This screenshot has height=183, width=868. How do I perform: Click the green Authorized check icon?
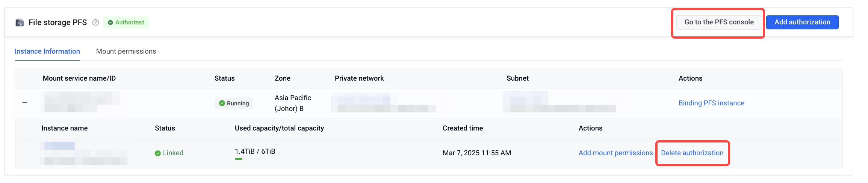click(x=110, y=22)
